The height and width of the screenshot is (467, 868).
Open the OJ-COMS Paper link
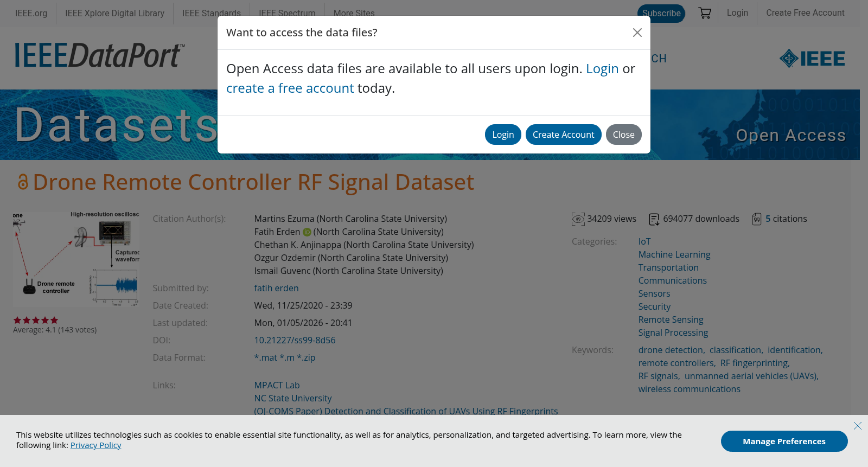coord(406,411)
